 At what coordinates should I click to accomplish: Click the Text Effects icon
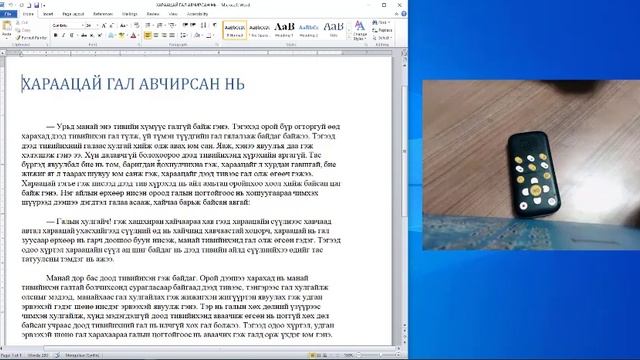pyautogui.click(x=111, y=36)
